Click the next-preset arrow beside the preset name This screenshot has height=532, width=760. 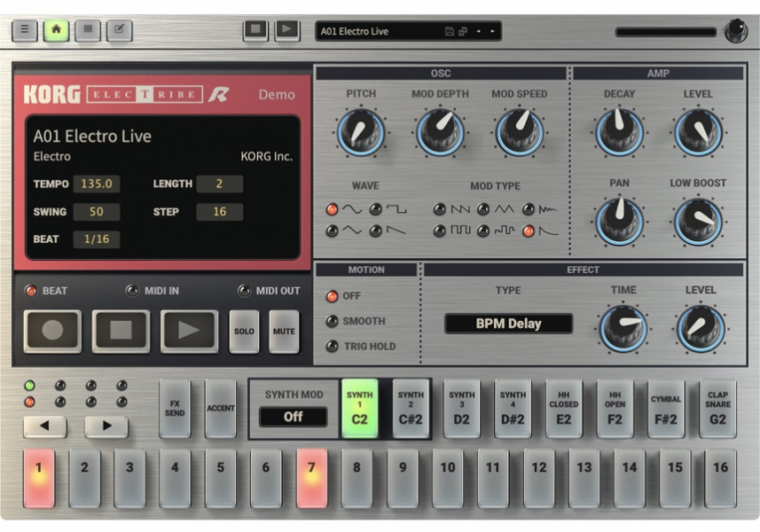click(491, 30)
